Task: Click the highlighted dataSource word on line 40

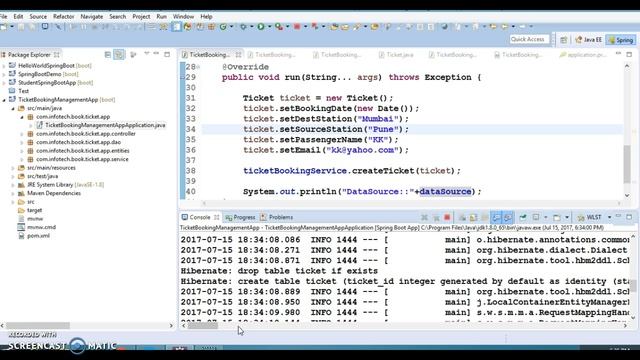Action: pos(445,191)
